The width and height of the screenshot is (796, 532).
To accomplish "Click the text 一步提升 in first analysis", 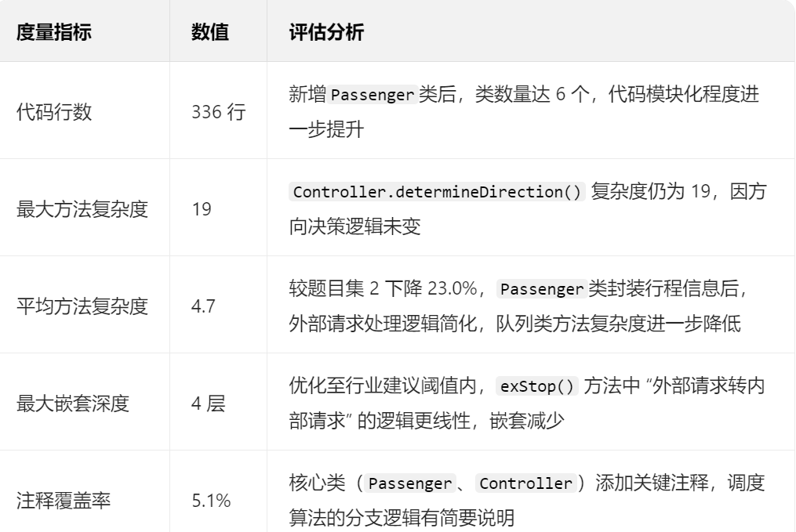I will click(x=326, y=129).
